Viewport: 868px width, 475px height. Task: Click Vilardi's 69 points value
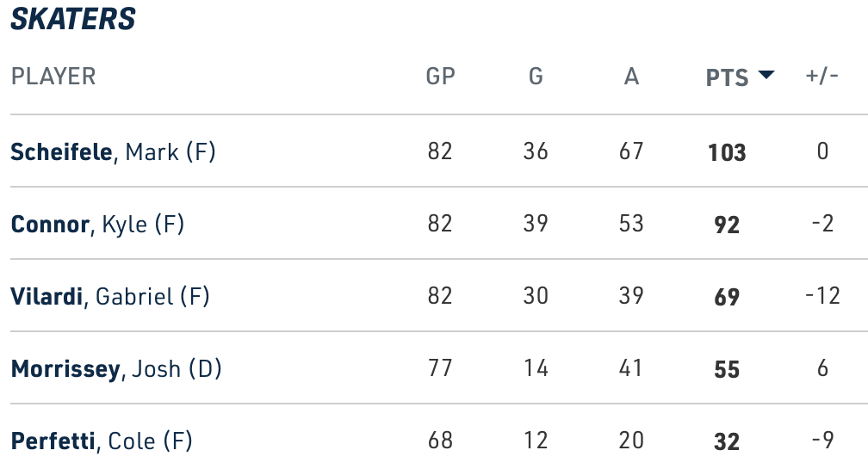(x=727, y=298)
